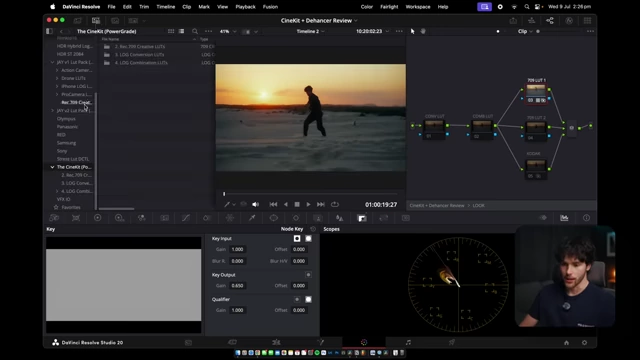Open the Tracker palette
The width and height of the screenshot is (640, 360).
tap(296, 218)
